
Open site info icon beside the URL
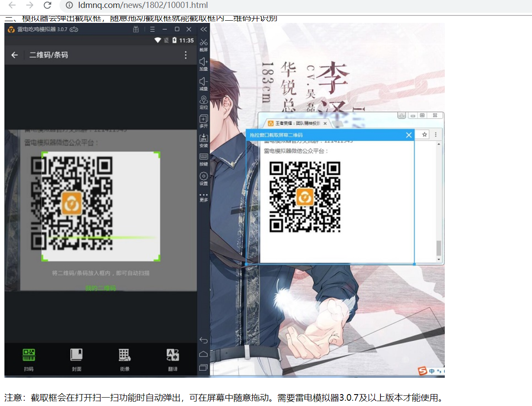69,5
